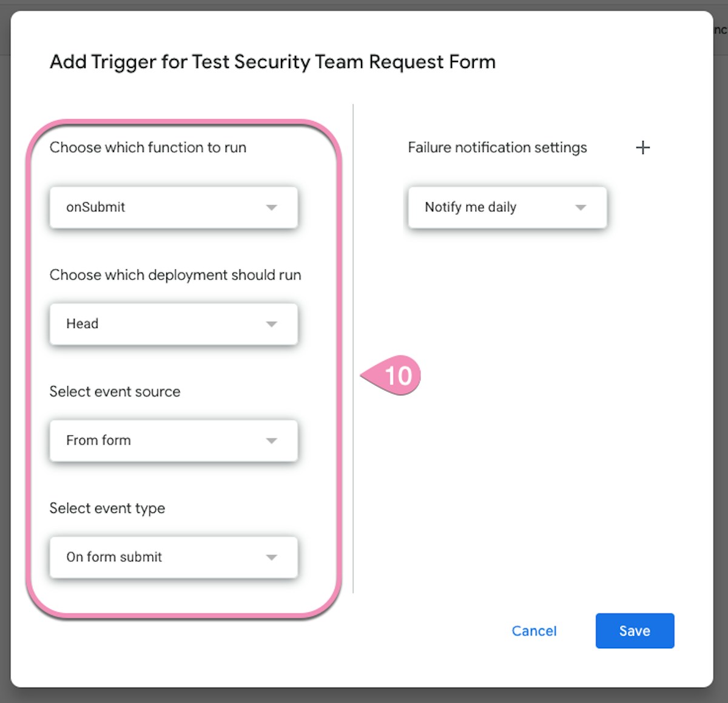The height and width of the screenshot is (703, 728).
Task: Click the arrow on Notify me daily dropdown
Action: pos(581,208)
